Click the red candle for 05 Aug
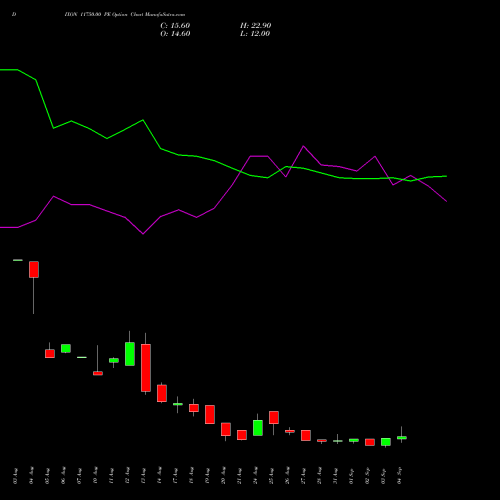Image resolution: width=500 pixels, height=500 pixels. tap(50, 354)
